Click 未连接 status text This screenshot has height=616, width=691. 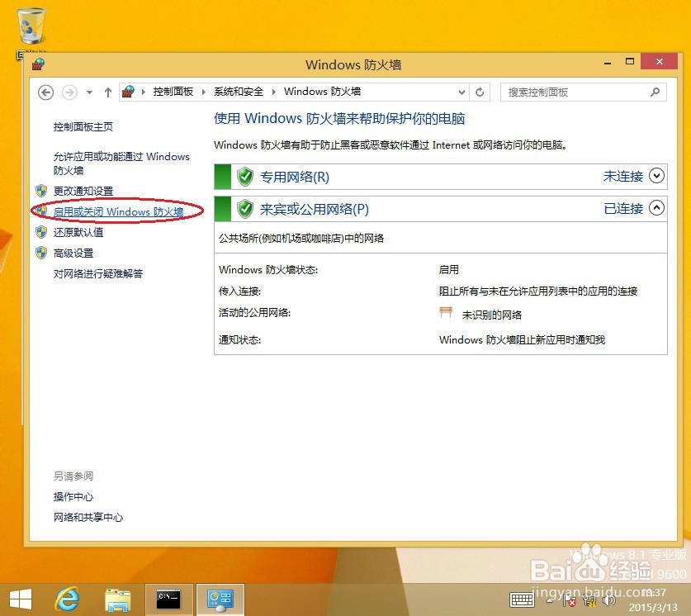(623, 176)
